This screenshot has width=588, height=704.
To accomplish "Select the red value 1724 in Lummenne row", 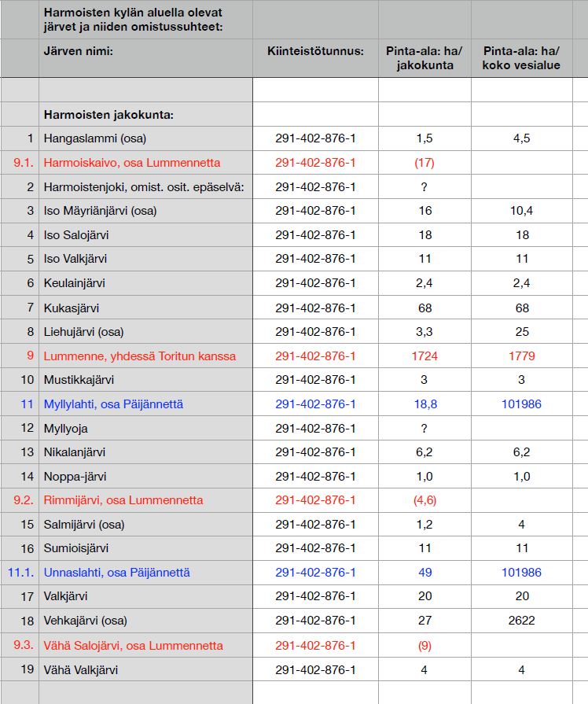I will click(424, 356).
